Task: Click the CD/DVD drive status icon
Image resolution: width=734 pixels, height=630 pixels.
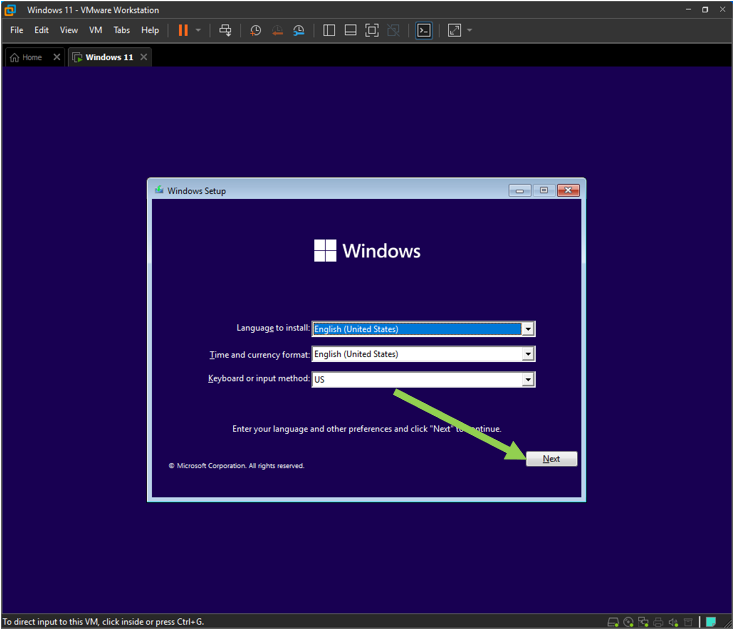Action: coord(628,622)
